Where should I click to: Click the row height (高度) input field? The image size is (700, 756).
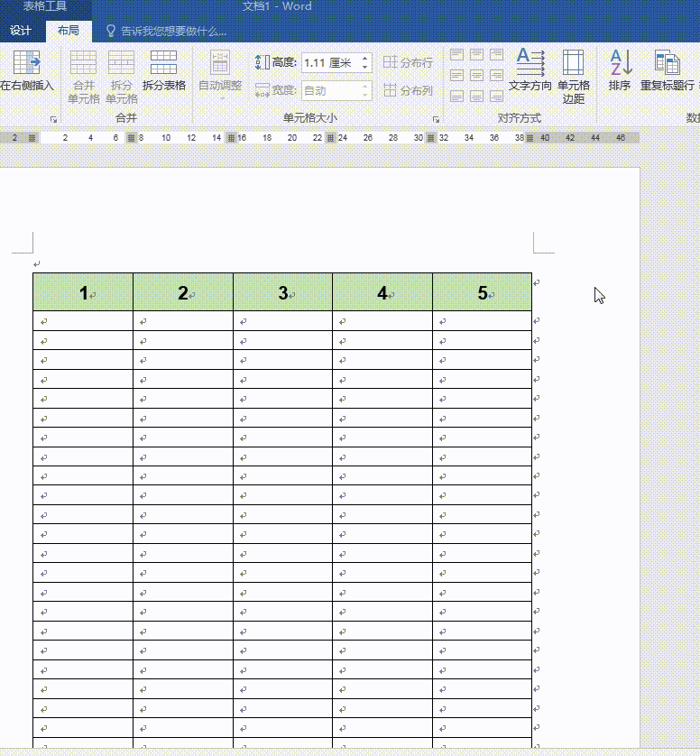331,62
